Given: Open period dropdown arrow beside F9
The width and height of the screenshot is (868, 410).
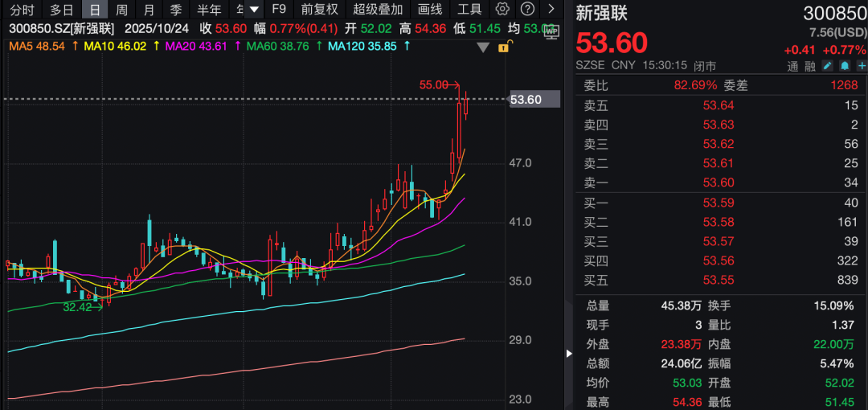Looking at the screenshot, I should point(254,9).
